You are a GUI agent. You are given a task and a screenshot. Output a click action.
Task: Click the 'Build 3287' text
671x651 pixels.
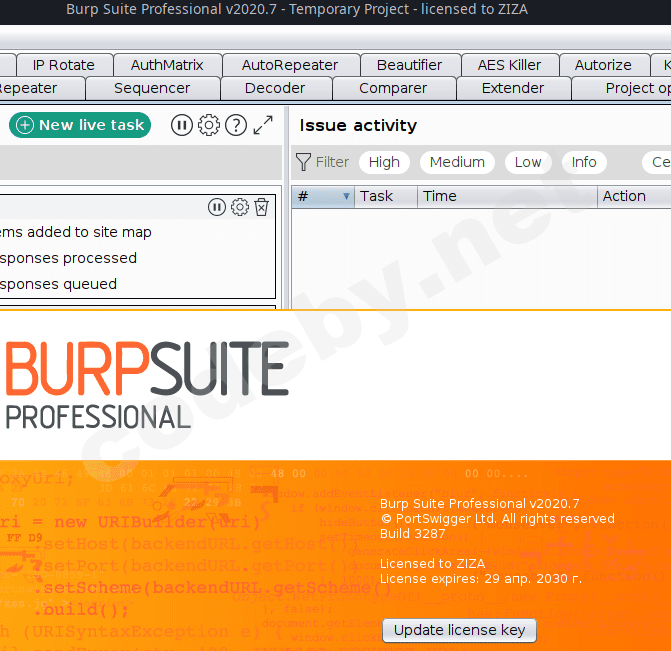pyautogui.click(x=413, y=534)
